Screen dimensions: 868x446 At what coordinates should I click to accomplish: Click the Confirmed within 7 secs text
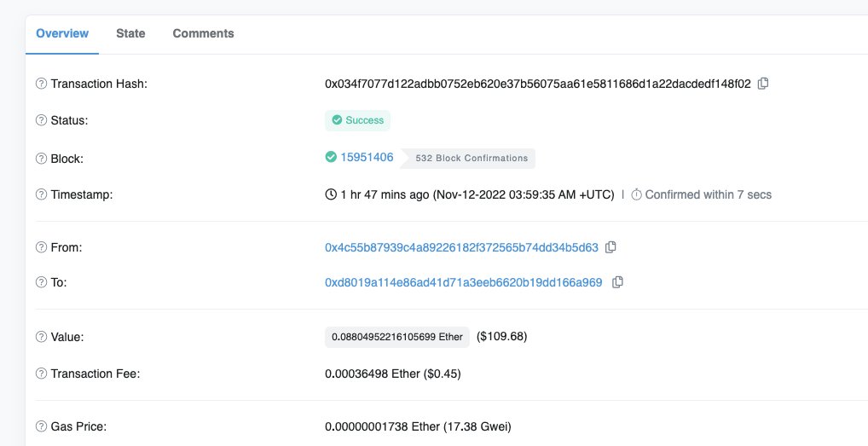pos(708,194)
